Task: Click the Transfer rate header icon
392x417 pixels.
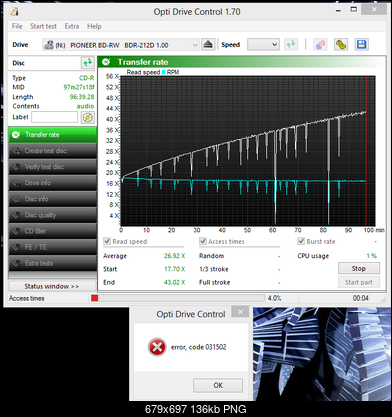Action: pyautogui.click(x=106, y=62)
